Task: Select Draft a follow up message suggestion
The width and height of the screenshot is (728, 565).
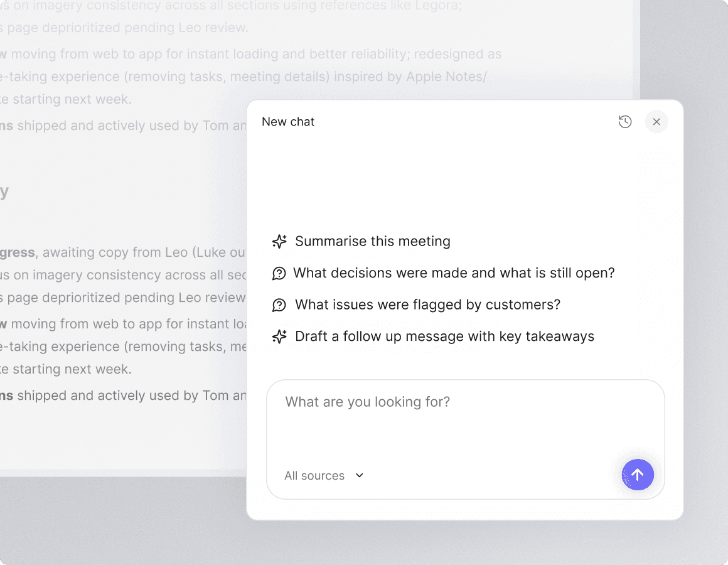Action: (x=444, y=336)
